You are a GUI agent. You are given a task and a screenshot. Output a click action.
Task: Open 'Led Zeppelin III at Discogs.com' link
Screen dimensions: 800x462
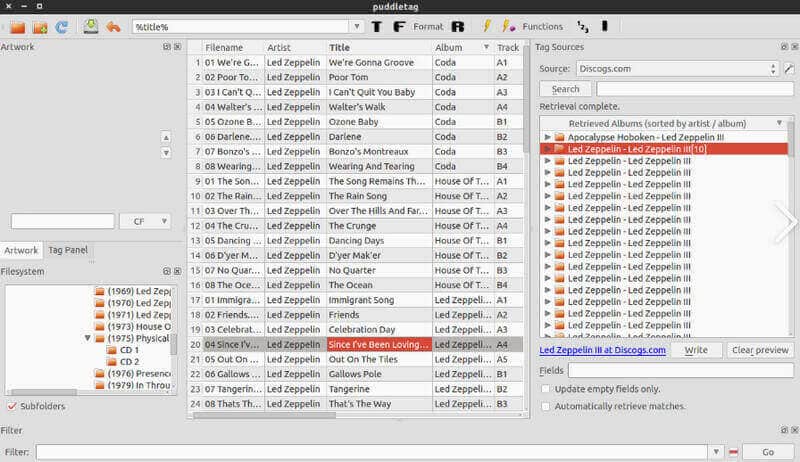point(602,350)
